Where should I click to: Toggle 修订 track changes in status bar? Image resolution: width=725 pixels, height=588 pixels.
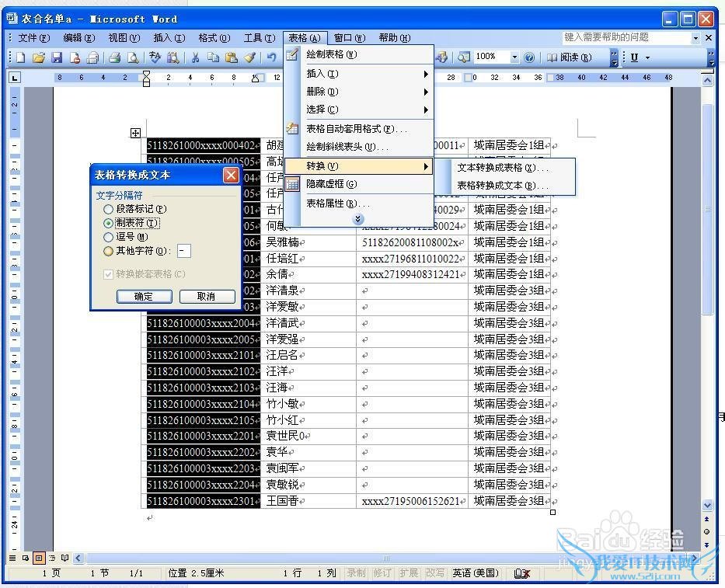point(382,573)
